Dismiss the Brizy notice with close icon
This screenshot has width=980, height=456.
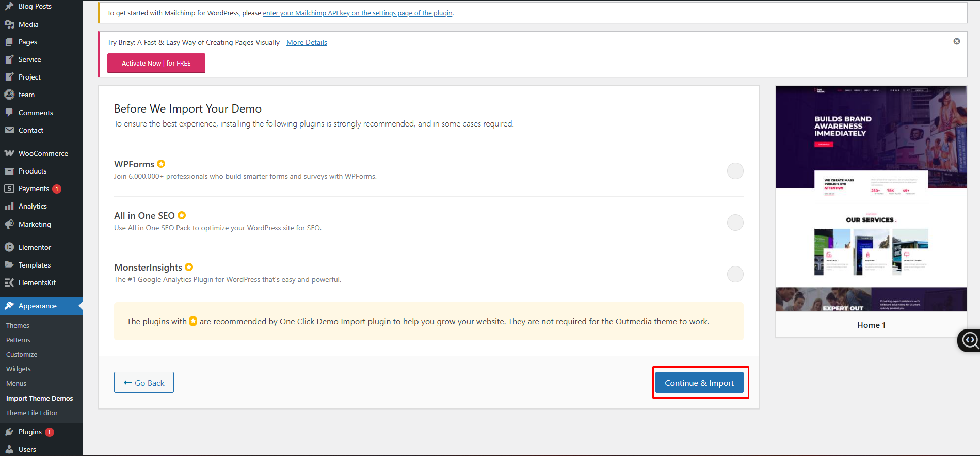956,41
